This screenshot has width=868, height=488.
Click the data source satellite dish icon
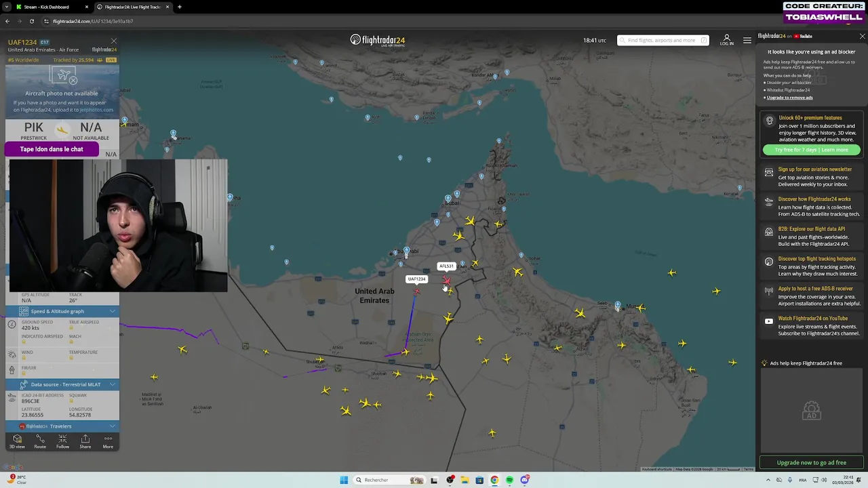coord(24,384)
